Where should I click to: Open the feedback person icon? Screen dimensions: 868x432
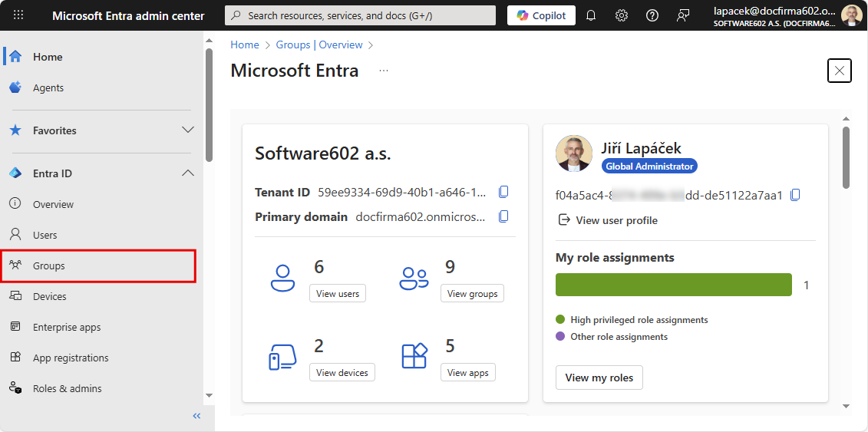pyautogui.click(x=682, y=15)
